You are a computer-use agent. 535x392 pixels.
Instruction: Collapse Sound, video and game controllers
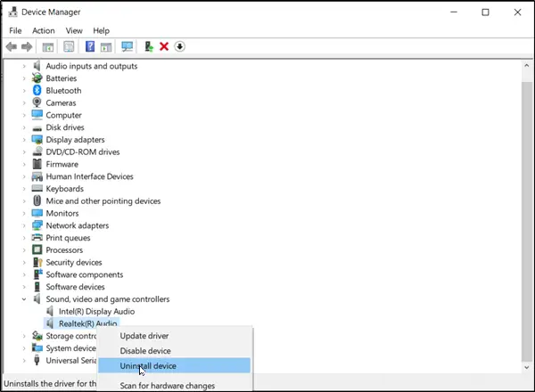click(x=24, y=299)
